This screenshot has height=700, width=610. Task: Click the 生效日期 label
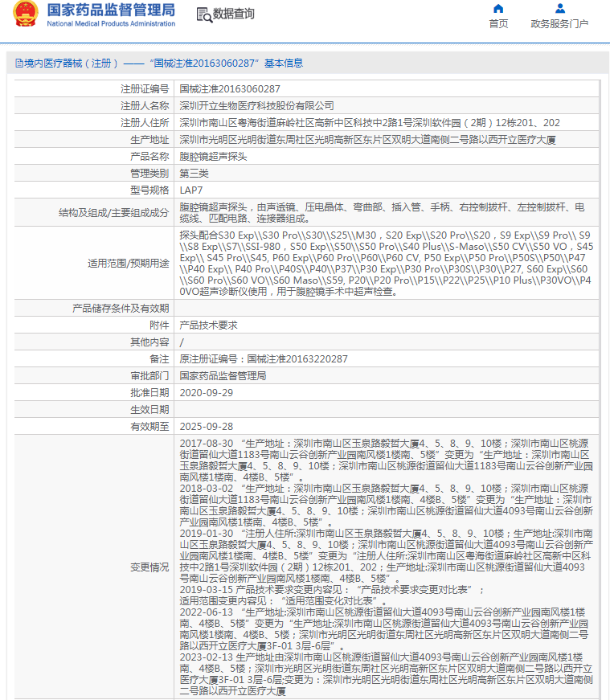pyautogui.click(x=149, y=409)
